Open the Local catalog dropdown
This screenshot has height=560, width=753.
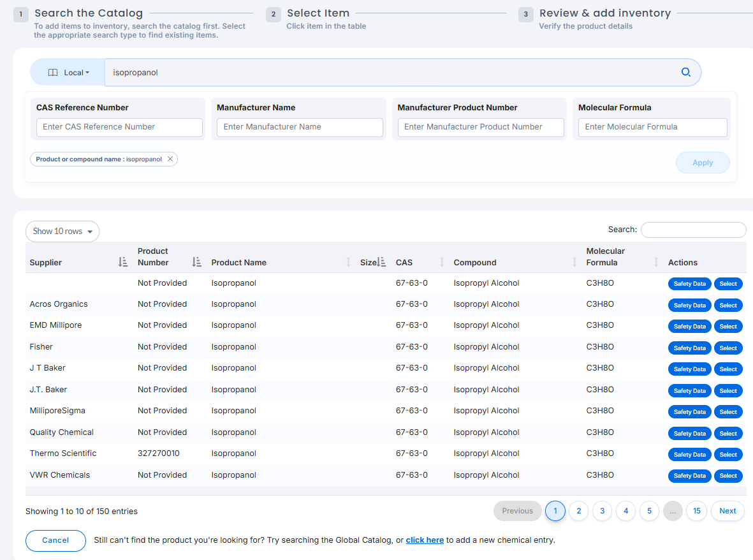pos(68,73)
